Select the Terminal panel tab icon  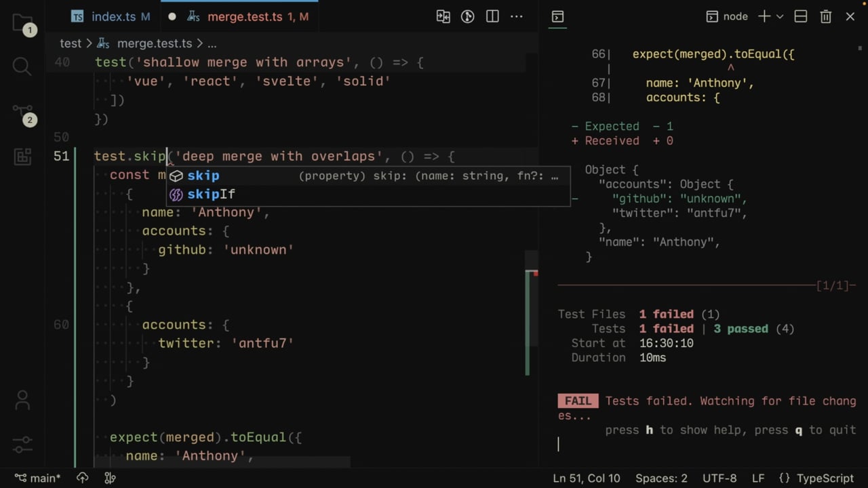[x=557, y=16]
